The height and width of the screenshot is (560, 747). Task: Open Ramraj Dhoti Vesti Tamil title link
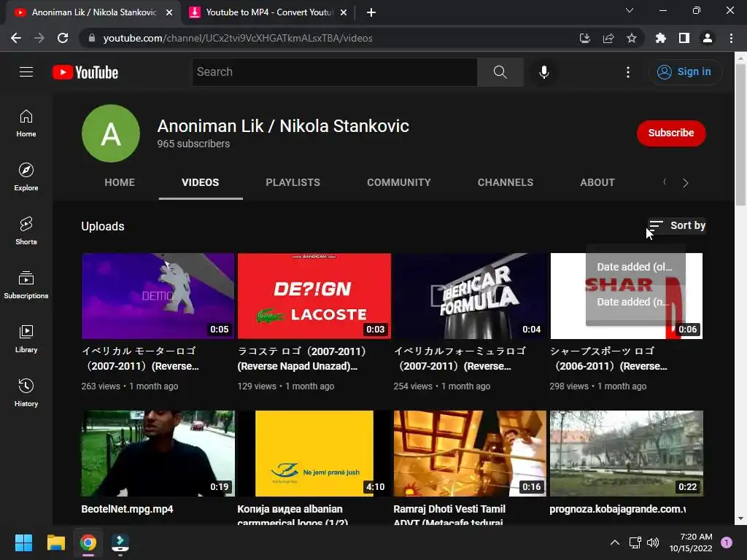coord(449,515)
